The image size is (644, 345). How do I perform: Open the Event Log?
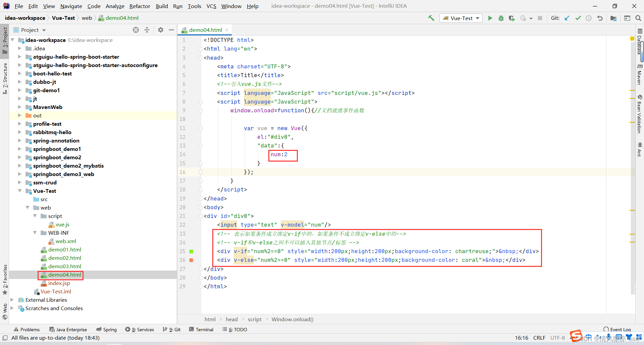click(617, 330)
